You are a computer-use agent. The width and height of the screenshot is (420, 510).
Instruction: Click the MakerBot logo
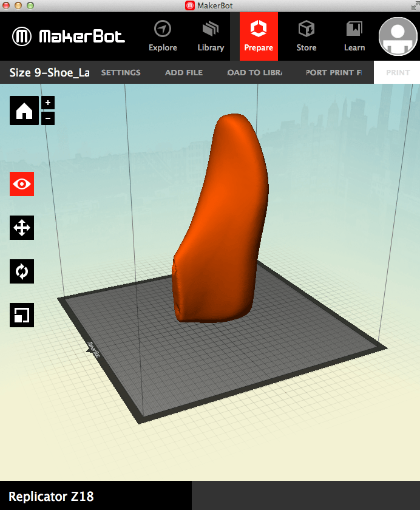[69, 36]
